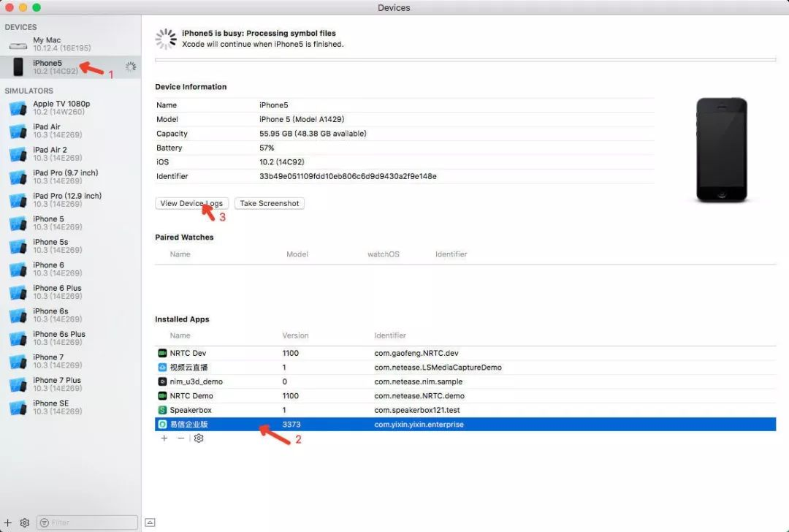Select the iPad Air simulator icon
Image resolution: width=789 pixels, height=532 pixels.
(18, 131)
